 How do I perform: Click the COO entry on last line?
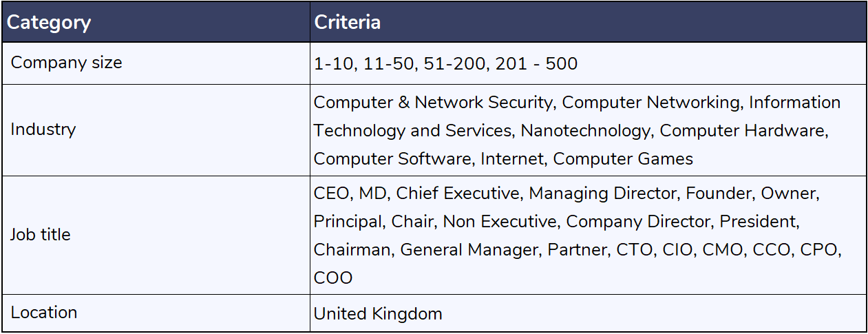[333, 278]
